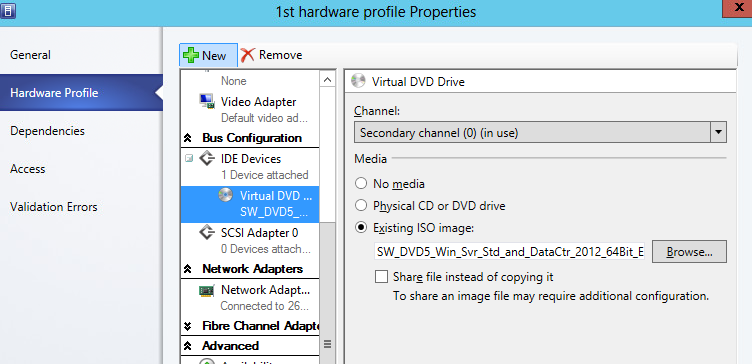752x364 pixels.
Task: Click the red X Remove icon
Action: pyautogui.click(x=247, y=55)
